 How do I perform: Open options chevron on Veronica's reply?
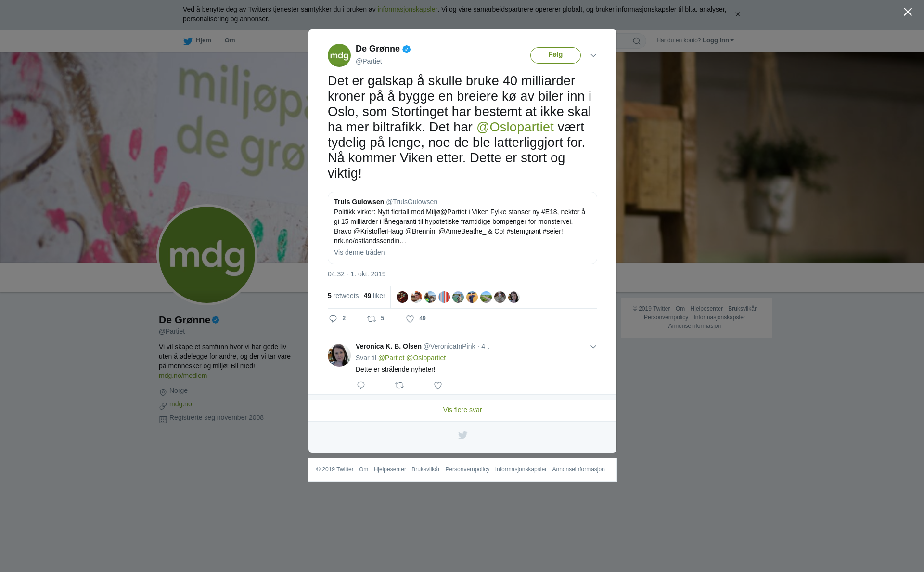click(x=593, y=347)
